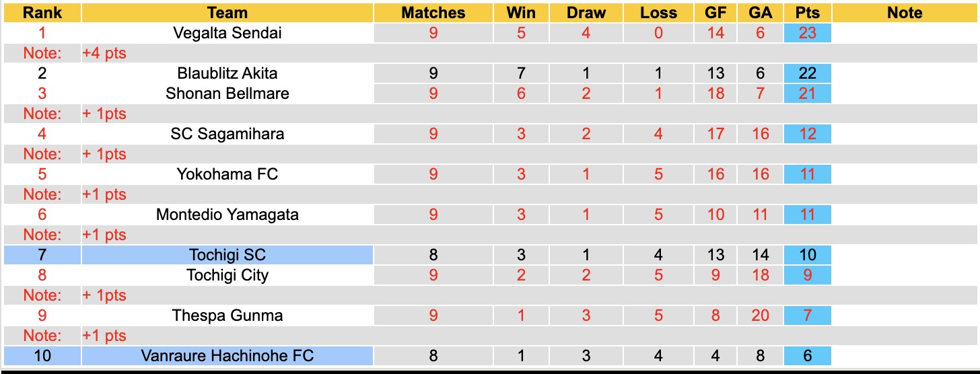Image resolution: width=980 pixels, height=374 pixels.
Task: Click the Rank column header
Action: 42,13
